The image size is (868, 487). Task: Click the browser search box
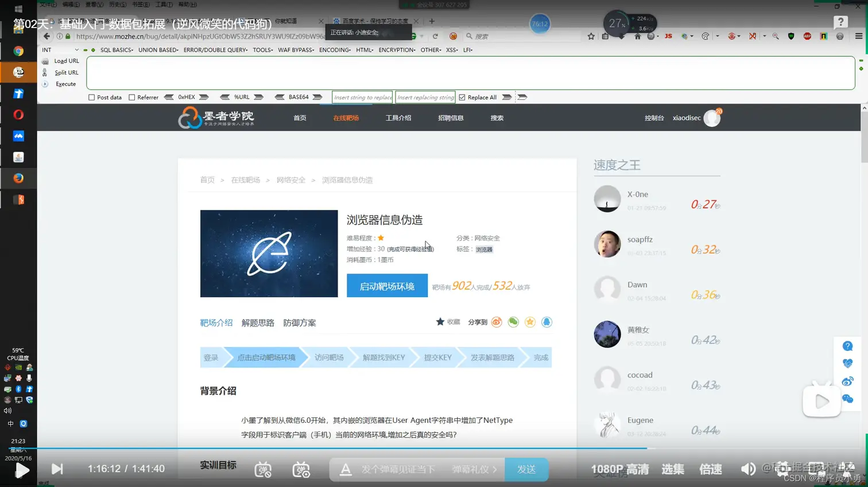pyautogui.click(x=522, y=36)
